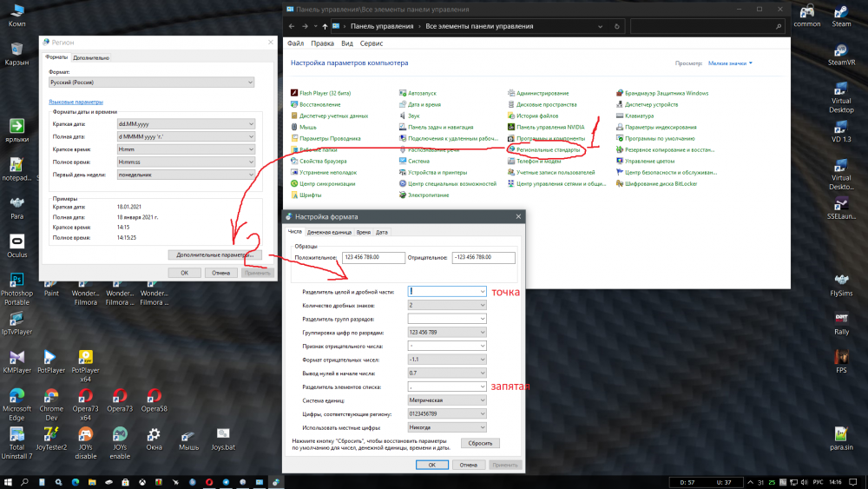868x489 pixels.
Task: Open Брандмауэр Защитника Windows item
Action: point(667,93)
